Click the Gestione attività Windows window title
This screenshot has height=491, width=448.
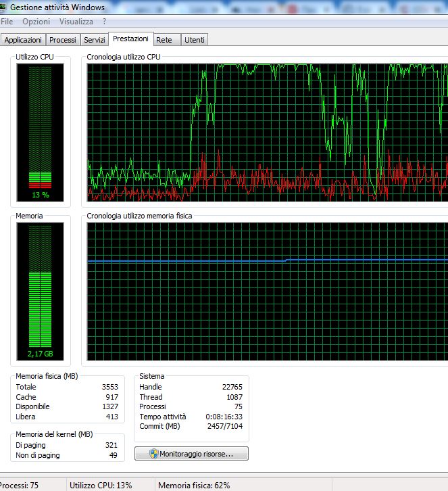coord(57,7)
